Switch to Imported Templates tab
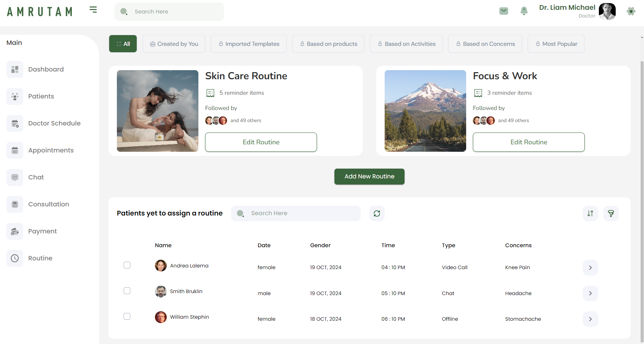Screen dimensions: 644x344 249,44
